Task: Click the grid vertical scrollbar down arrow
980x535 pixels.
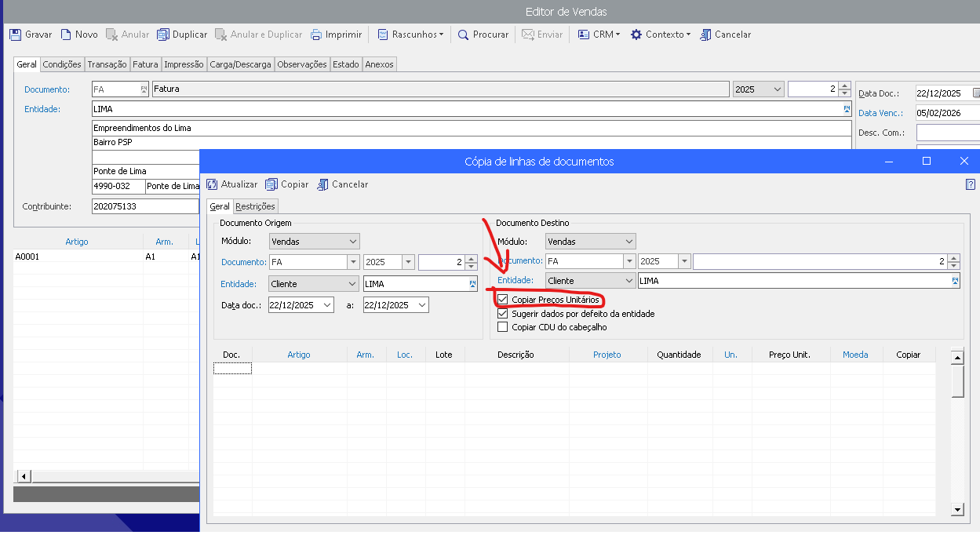Action: click(956, 510)
